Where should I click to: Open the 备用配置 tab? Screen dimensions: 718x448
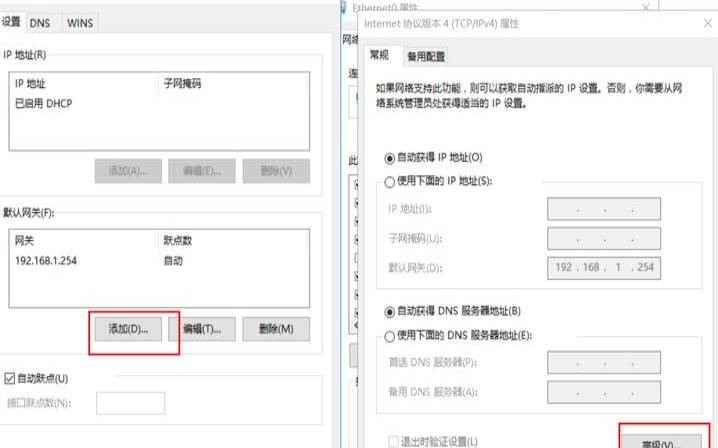coord(426,56)
